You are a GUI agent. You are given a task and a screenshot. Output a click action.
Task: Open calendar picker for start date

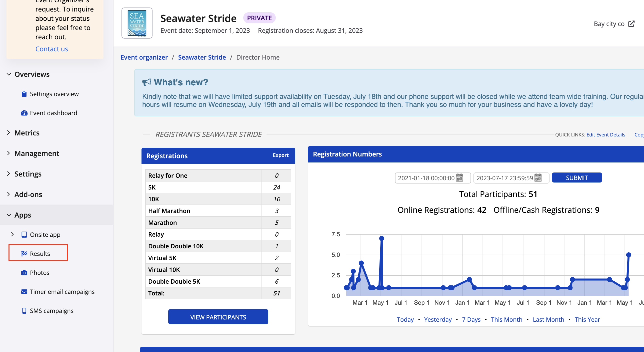point(459,178)
